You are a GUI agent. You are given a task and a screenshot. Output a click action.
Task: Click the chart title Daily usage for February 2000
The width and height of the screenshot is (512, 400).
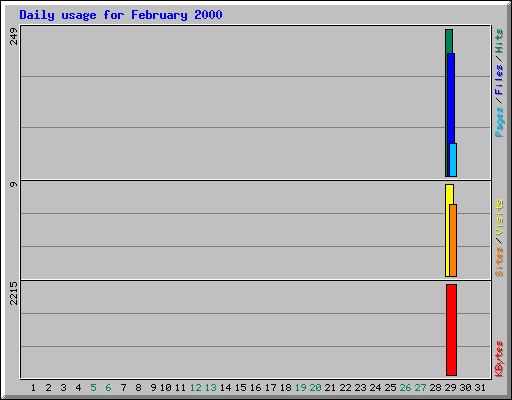tap(121, 15)
